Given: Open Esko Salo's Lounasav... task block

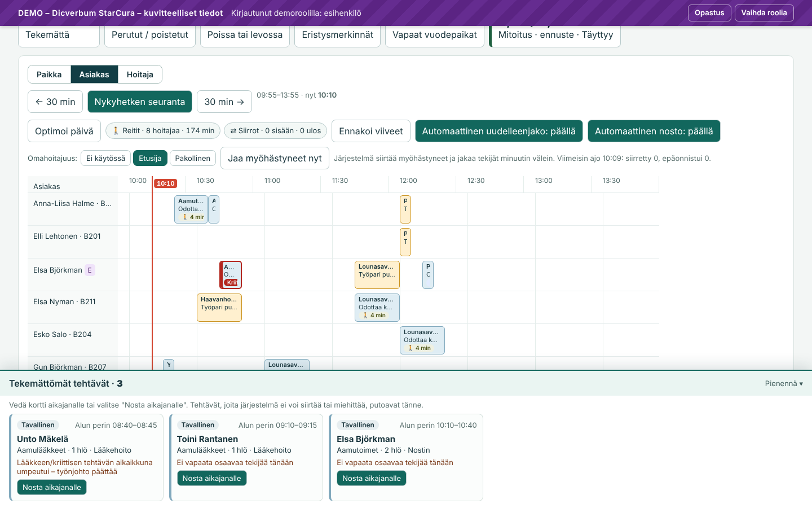Looking at the screenshot, I should pyautogui.click(x=422, y=340).
